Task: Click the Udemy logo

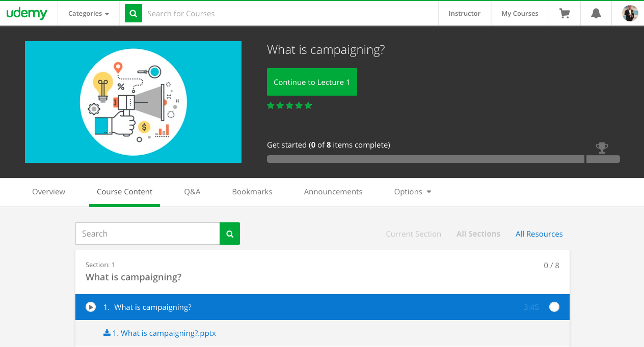Action: pyautogui.click(x=27, y=14)
